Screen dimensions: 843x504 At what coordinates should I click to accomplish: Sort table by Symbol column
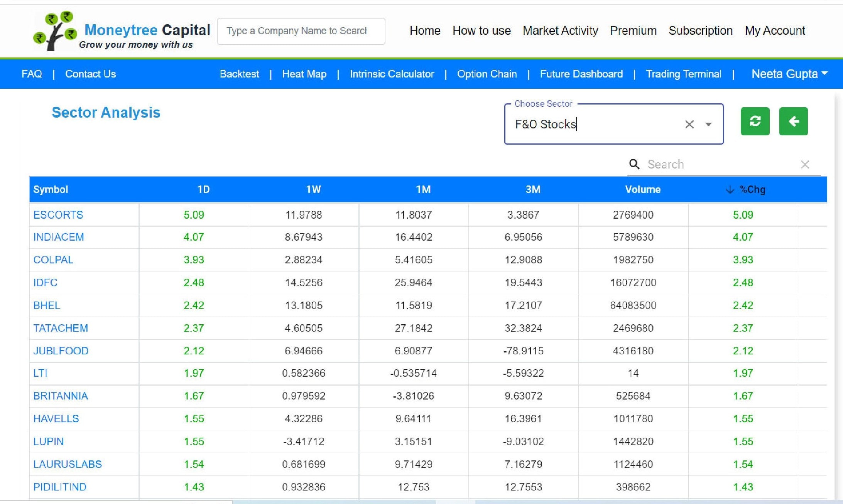(x=51, y=189)
